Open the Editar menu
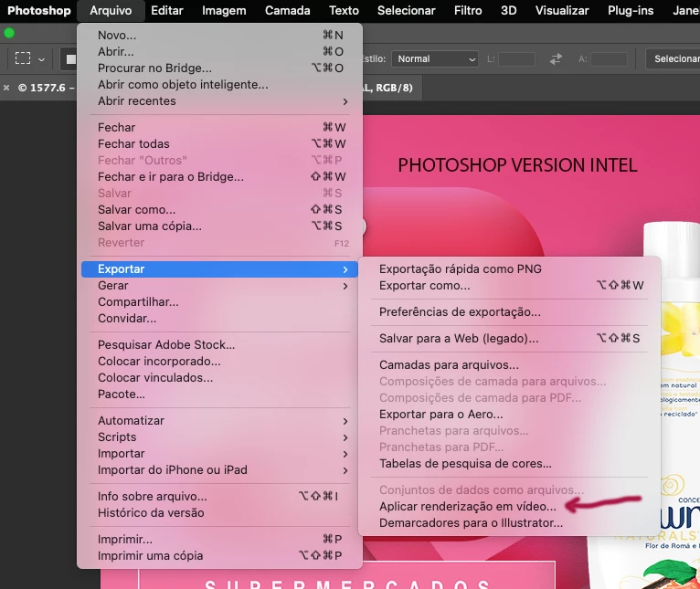The width and height of the screenshot is (700, 589). 167,11
